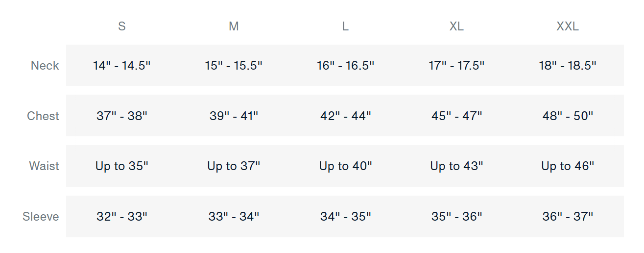Click the Sleeve row label

(41, 217)
